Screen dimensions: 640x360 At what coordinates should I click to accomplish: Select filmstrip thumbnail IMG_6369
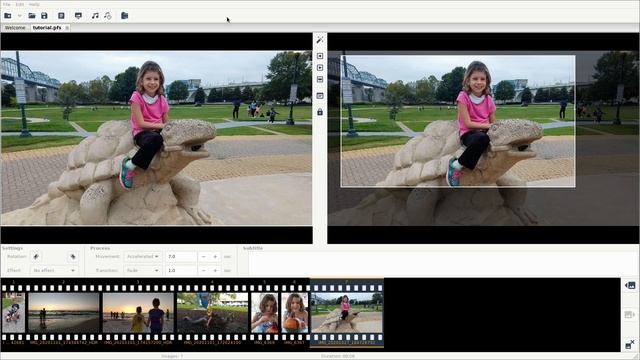pos(264,312)
